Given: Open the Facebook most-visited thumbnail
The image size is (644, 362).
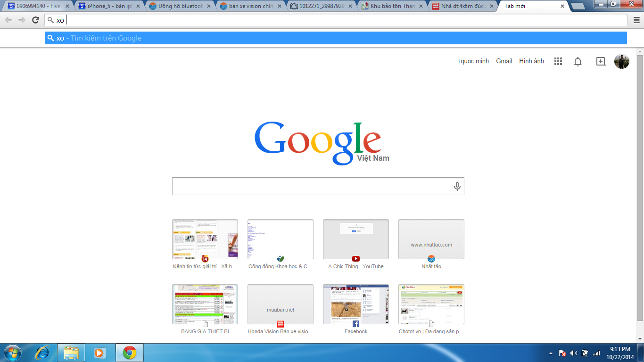Looking at the screenshot, I should point(355,304).
